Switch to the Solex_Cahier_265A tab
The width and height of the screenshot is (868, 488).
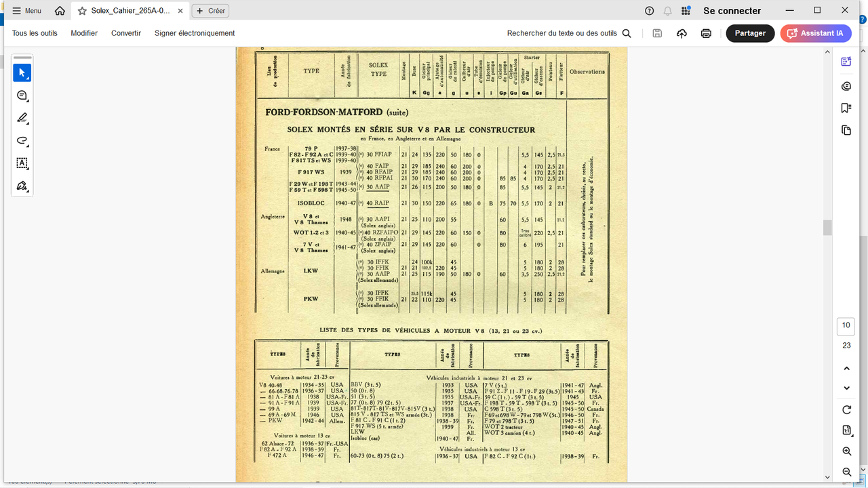130,11
